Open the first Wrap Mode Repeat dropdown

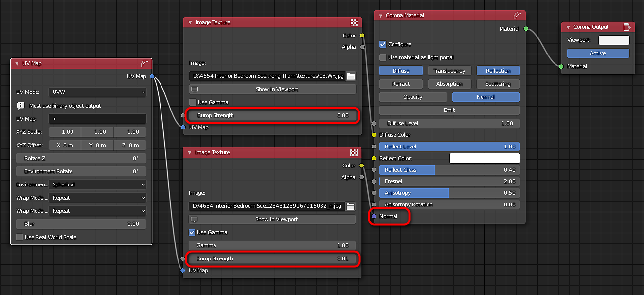[97, 198]
